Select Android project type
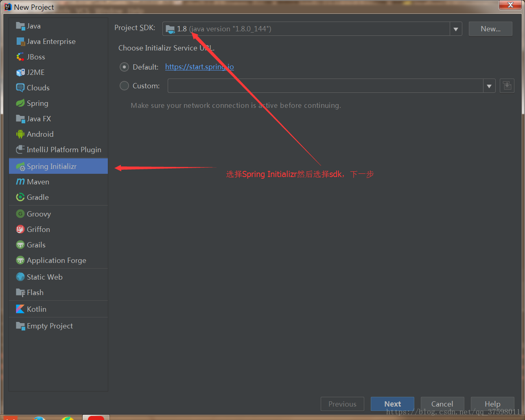Image resolution: width=525 pixels, height=420 pixels. [x=58, y=134]
